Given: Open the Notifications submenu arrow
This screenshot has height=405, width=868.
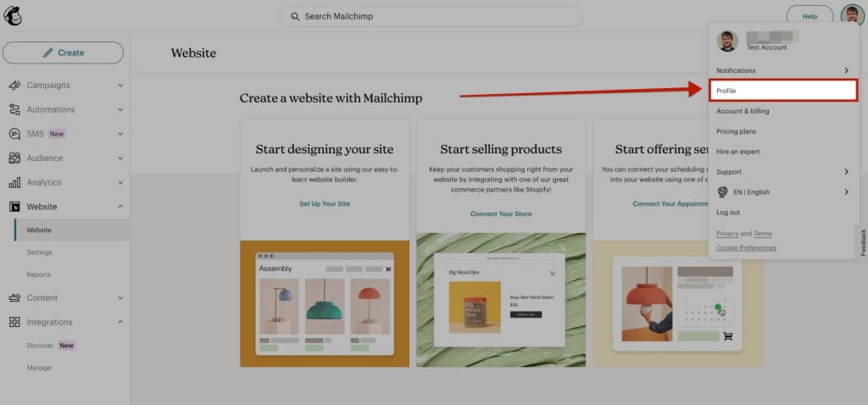Looking at the screenshot, I should click(847, 70).
